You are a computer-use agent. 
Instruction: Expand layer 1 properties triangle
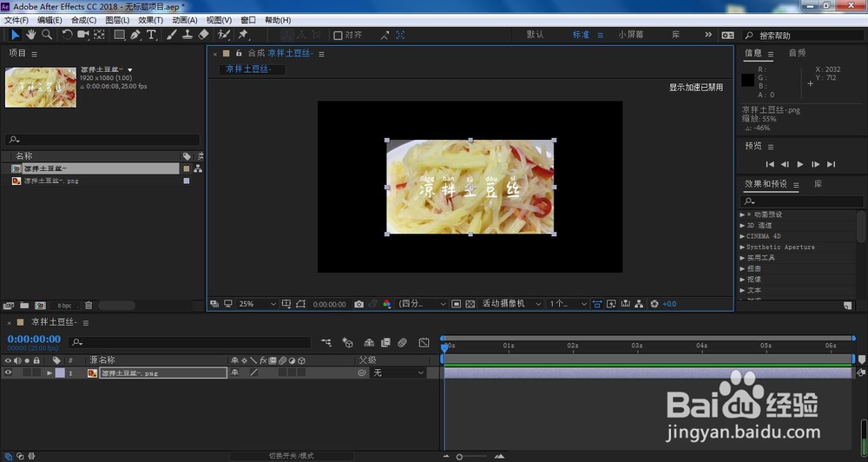[49, 373]
